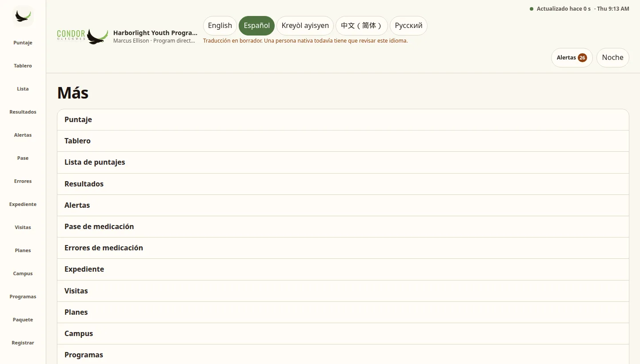
Task: Switch language to Kreyòl ayisyen
Action: 305,26
